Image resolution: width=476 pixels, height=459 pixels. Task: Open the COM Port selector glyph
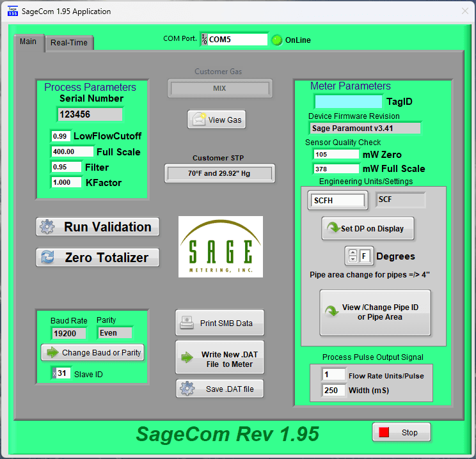(x=204, y=39)
